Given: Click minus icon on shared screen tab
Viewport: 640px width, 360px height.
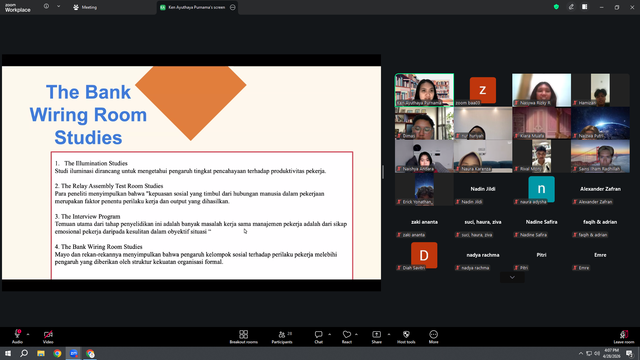Looking at the screenshot, I should [233, 7].
